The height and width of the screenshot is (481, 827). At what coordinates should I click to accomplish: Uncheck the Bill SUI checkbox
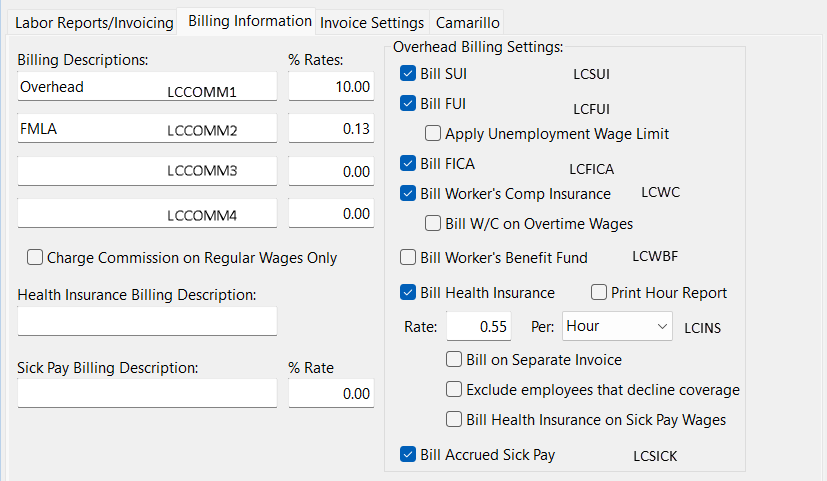[408, 74]
